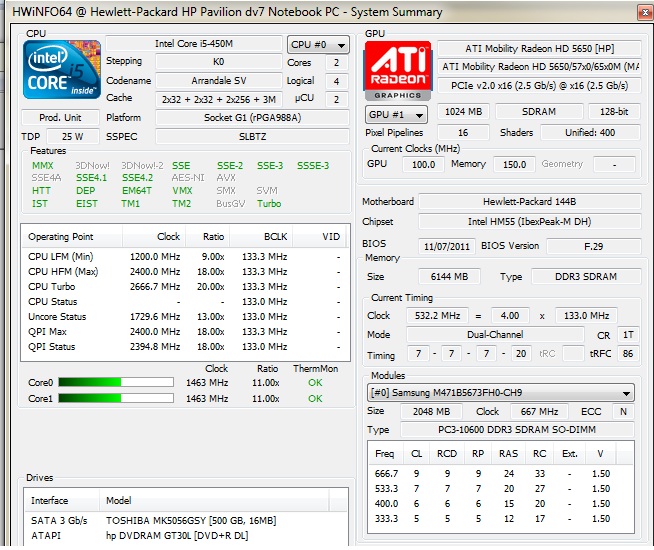Click the DDR3 SDRAM type field
Viewport: 654px width, 550px height.
pos(586,276)
